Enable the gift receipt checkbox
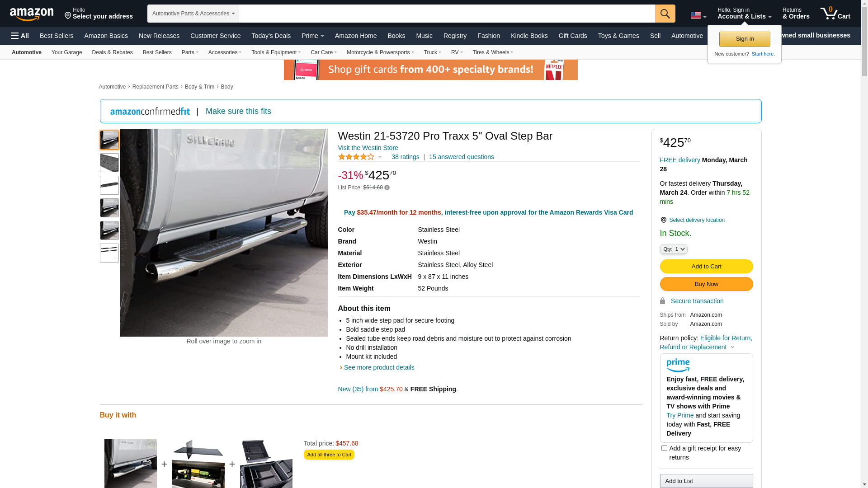This screenshot has width=868, height=488. pyautogui.click(x=664, y=448)
